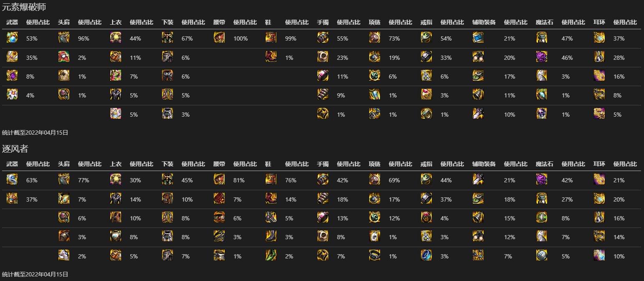This screenshot has height=281, width=644.
Task: Select 逐风者 weapon icon with 63% usage
Action: [x=12, y=180]
